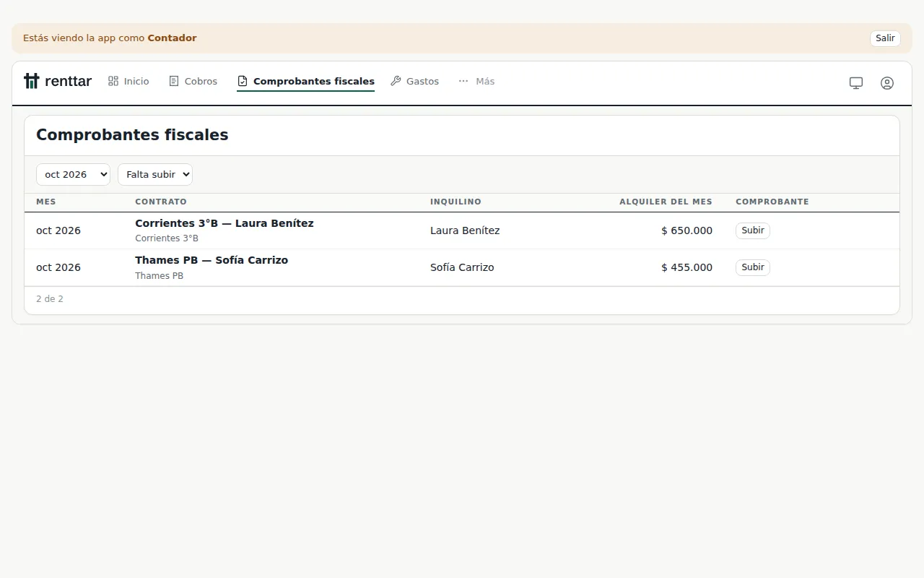Click the Estás viendo la app como Contador notice

pos(110,38)
